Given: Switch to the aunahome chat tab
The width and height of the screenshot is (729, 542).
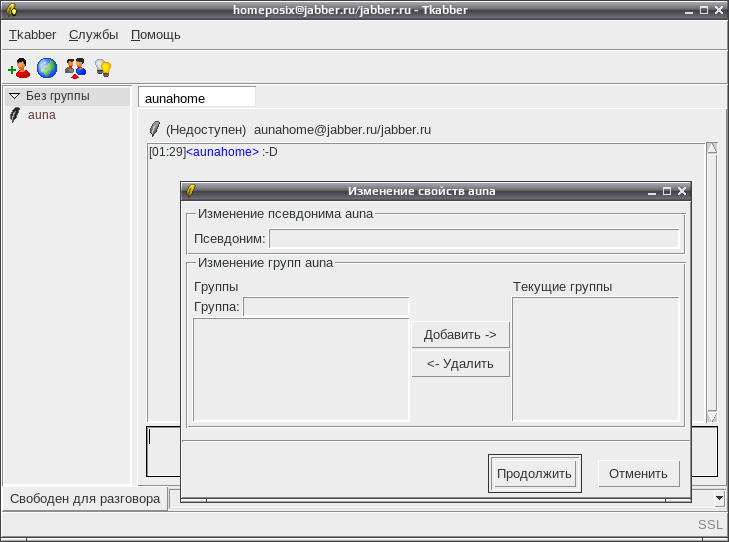Looking at the screenshot, I should 197,98.
